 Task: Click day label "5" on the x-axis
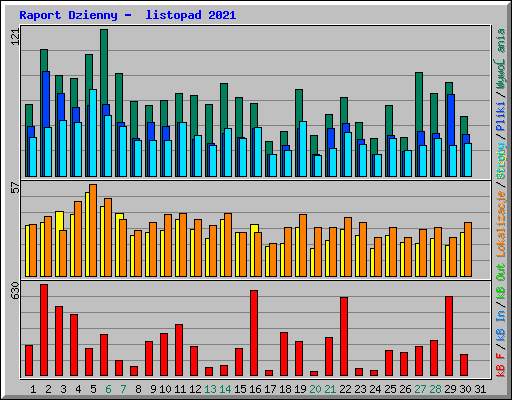pos(93,389)
